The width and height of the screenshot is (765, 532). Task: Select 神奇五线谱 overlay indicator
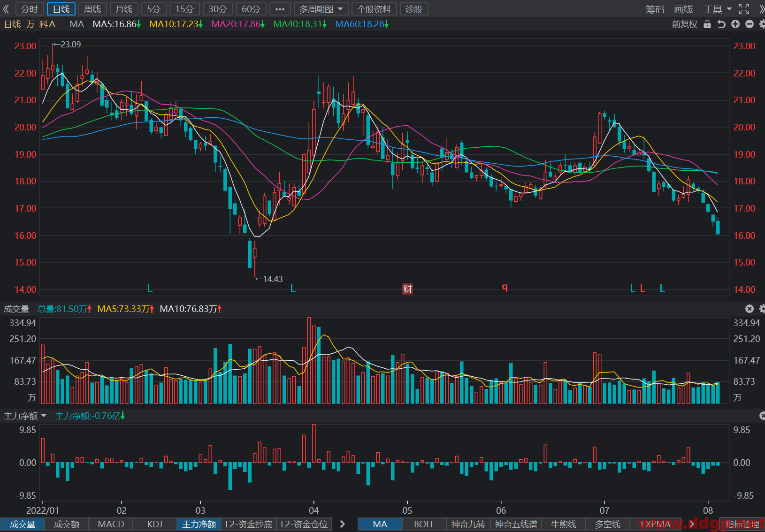pos(516,524)
